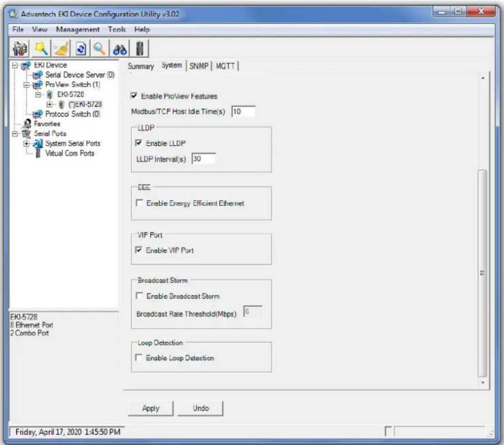The image size is (504, 445).
Task: Click the application icon in the title bar
Action: (x=13, y=14)
